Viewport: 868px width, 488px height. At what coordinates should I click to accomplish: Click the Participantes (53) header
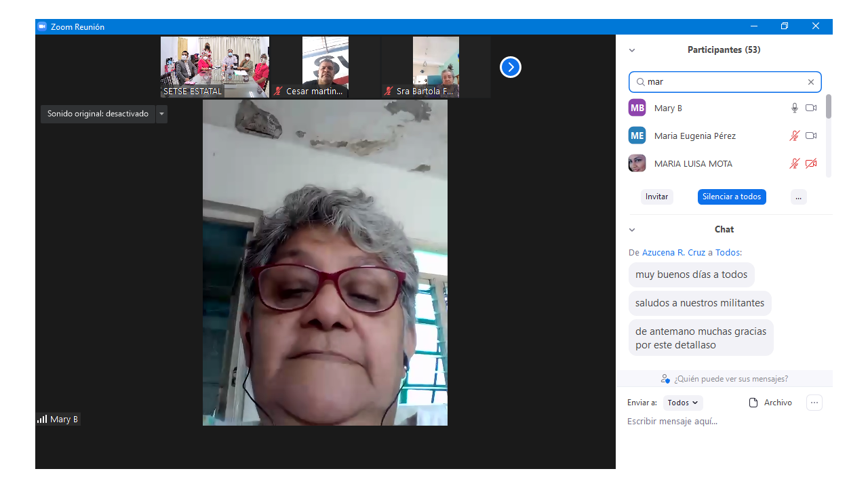tap(724, 49)
